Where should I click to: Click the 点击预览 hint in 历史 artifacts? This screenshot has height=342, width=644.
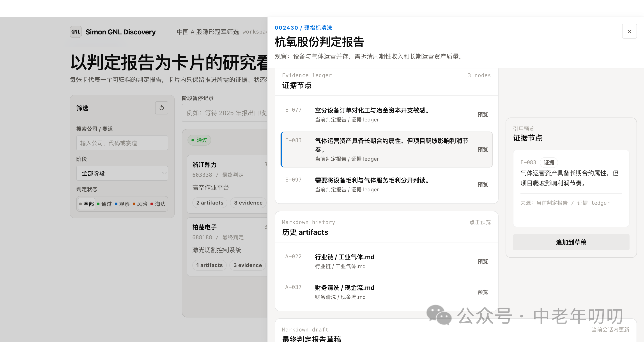click(x=480, y=222)
